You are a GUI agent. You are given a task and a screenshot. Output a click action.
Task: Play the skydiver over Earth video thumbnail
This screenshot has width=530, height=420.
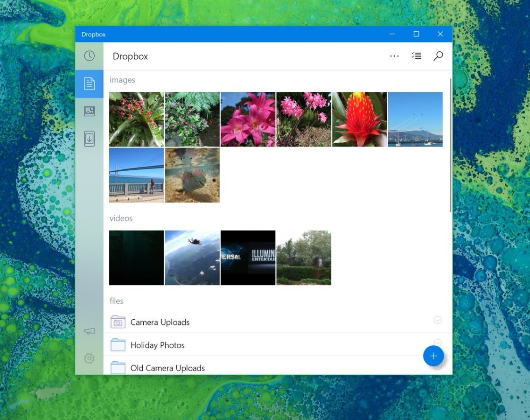pos(192,258)
